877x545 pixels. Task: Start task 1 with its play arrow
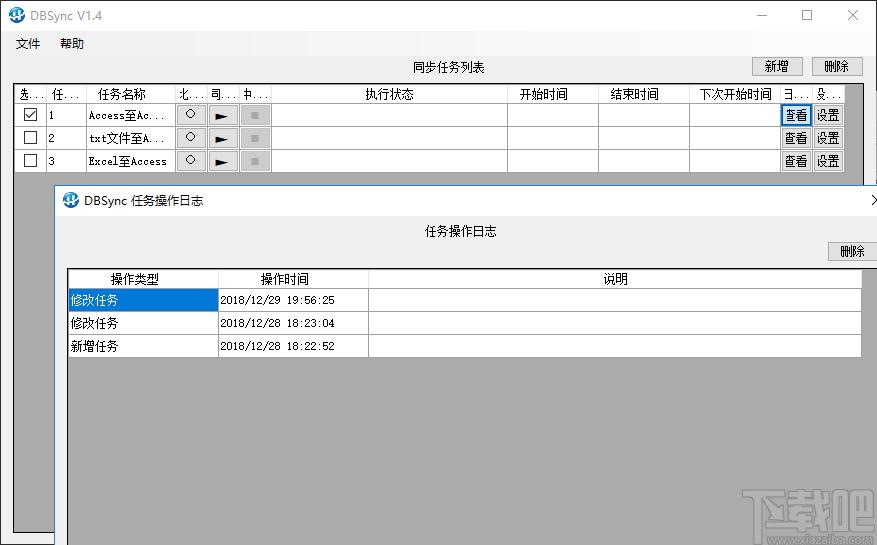tap(223, 115)
